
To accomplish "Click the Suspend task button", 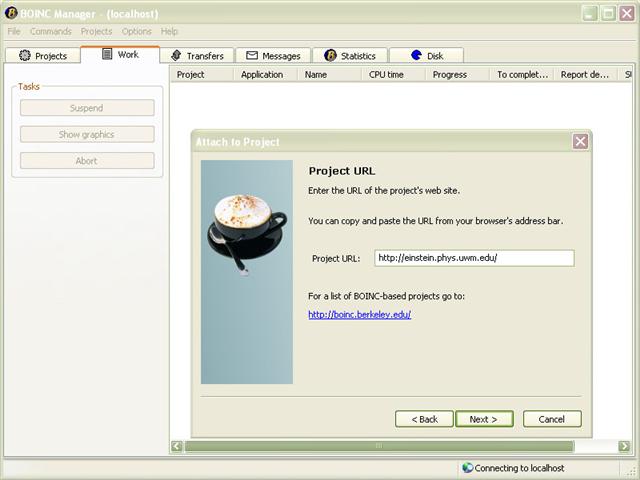I will coord(87,108).
